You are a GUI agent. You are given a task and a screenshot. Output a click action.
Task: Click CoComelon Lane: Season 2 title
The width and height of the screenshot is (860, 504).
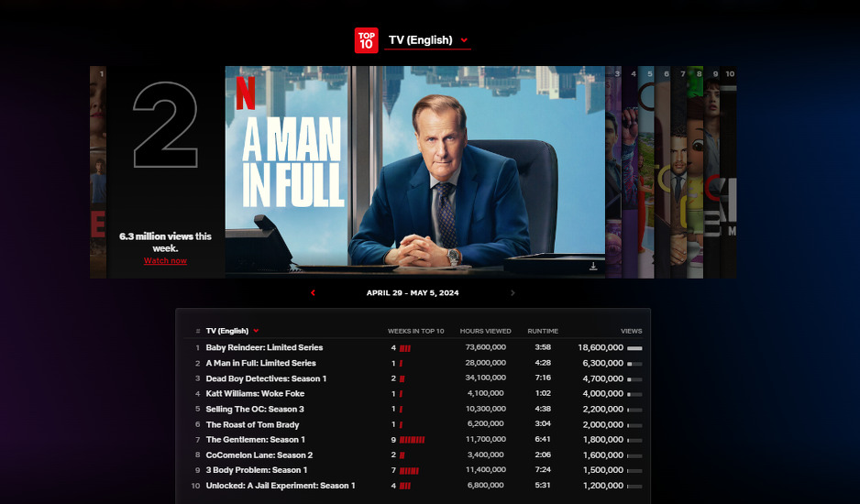(259, 455)
